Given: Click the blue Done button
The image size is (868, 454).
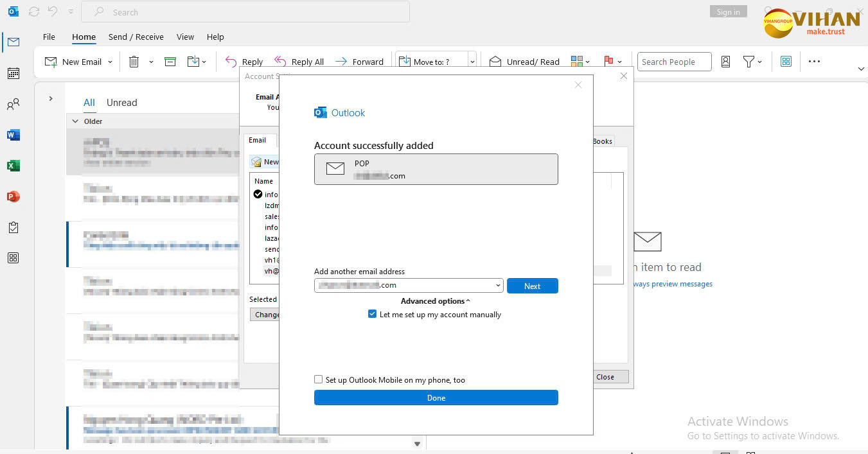Looking at the screenshot, I should pos(436,397).
